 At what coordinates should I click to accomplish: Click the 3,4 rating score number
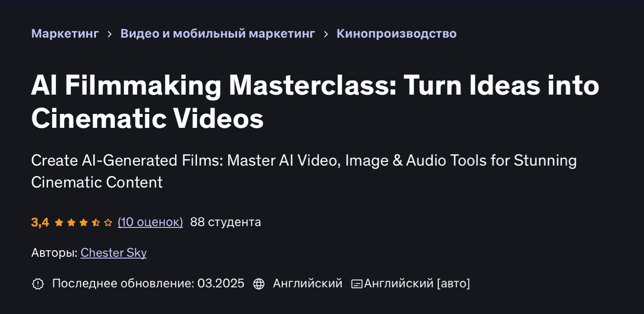40,222
